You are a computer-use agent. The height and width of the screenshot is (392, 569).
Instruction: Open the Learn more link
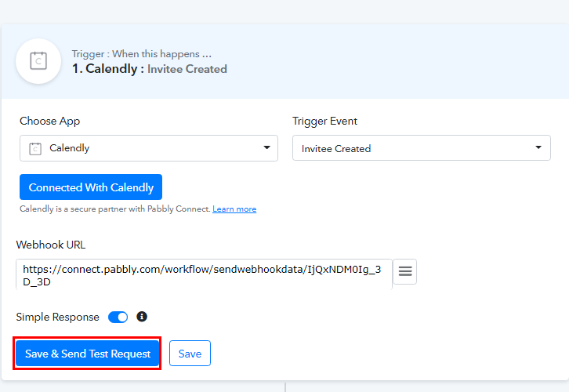pyautogui.click(x=234, y=209)
